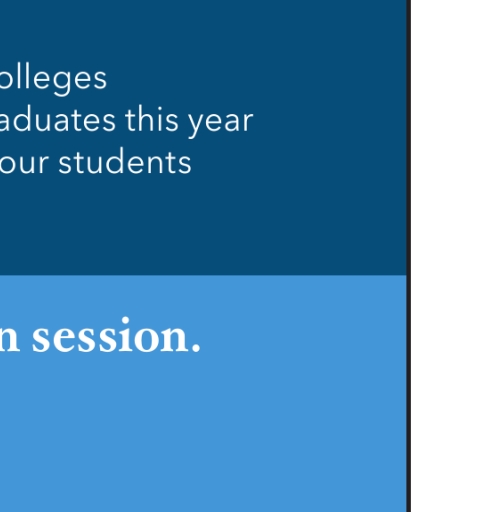Screen dimensions: 491x512
Task: Click the period ending the 'session.' heading
Action: 196,348
